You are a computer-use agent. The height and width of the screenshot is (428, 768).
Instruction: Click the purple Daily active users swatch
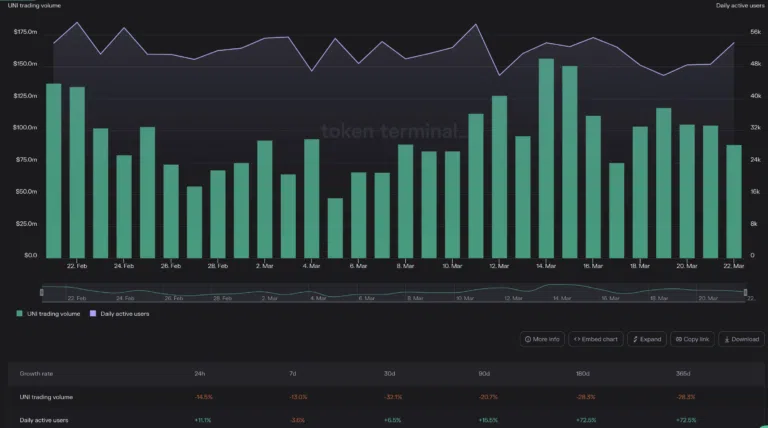pos(93,313)
